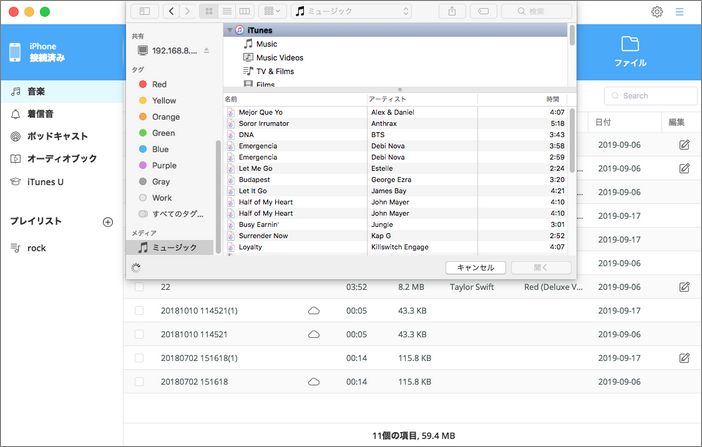Switch file dialog to column view
Viewport: 702px width, 447px height.
coord(245,11)
